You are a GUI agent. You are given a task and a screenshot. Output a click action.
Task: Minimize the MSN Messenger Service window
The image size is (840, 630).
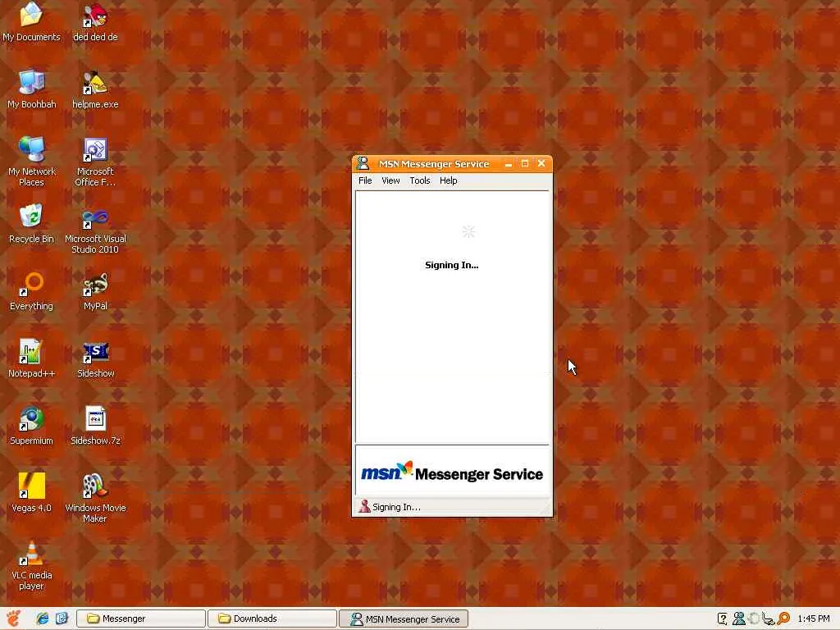509,164
